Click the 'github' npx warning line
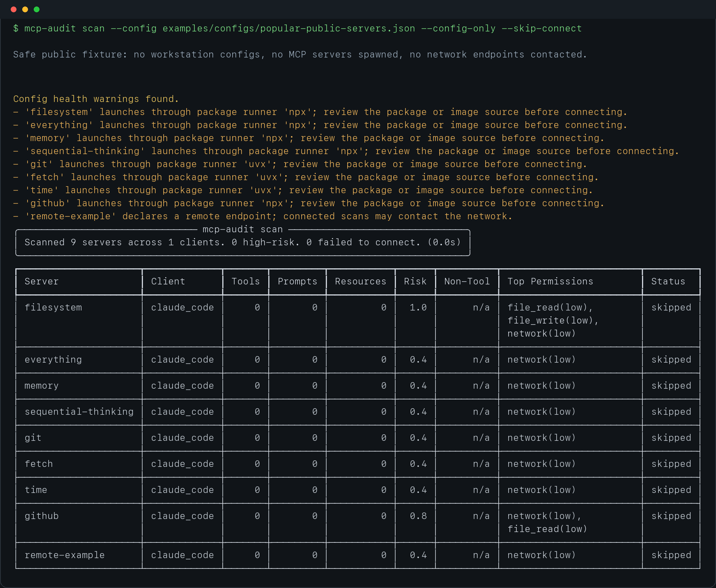 [x=309, y=203]
